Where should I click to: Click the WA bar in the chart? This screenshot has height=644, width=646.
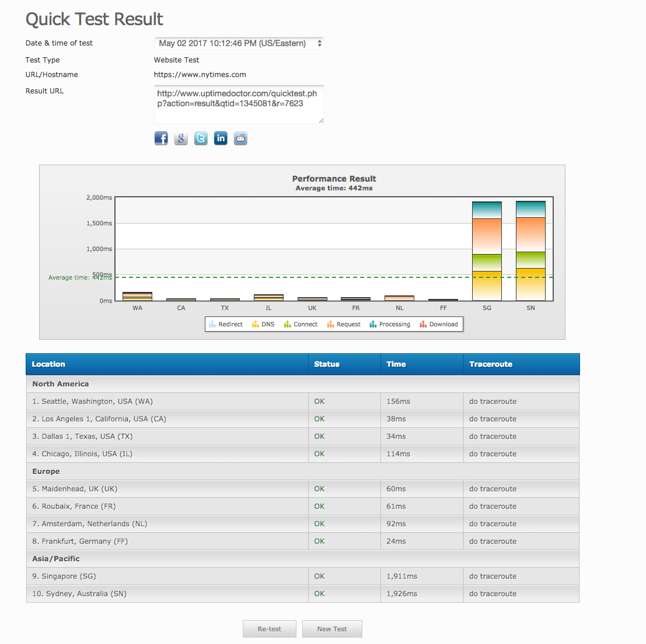tap(138, 297)
